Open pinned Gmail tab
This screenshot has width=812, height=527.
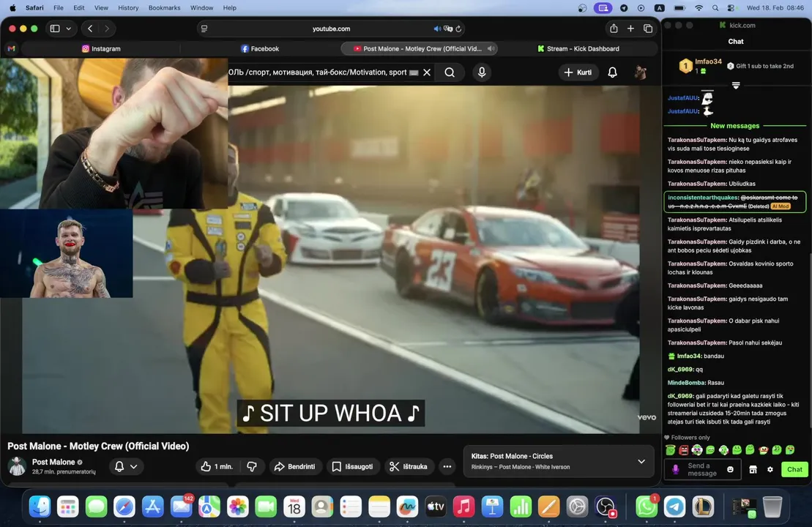point(12,48)
